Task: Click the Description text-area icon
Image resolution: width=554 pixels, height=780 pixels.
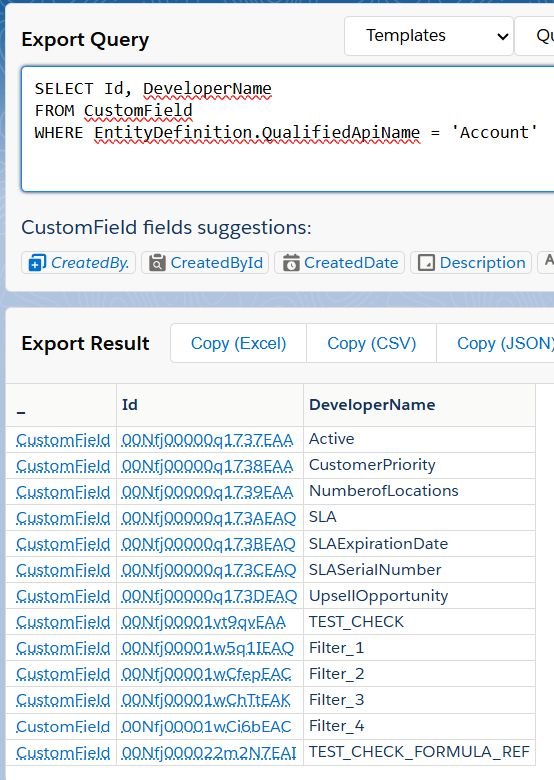Action: (x=426, y=263)
